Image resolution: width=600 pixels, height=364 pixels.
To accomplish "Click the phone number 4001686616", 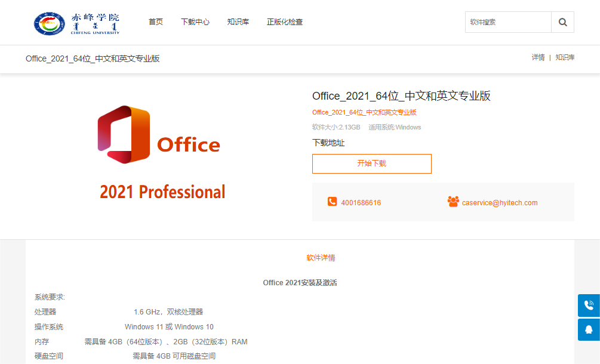I will [361, 203].
